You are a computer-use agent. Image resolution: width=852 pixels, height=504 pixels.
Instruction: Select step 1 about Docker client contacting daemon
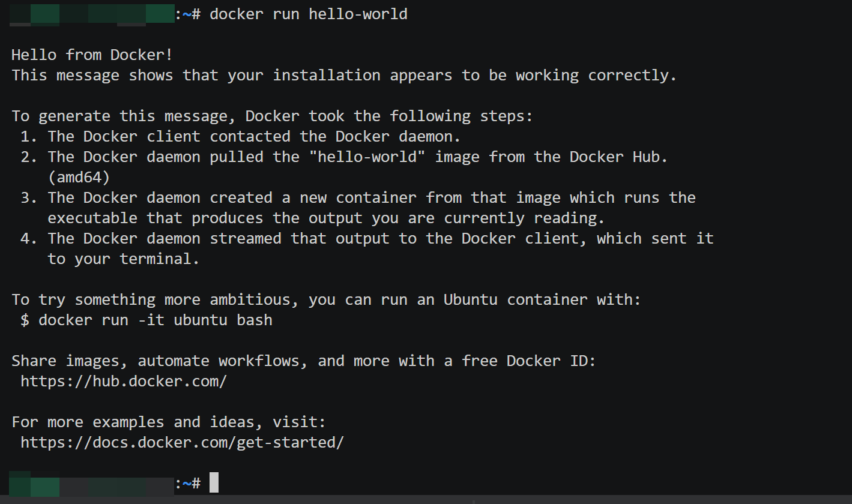tap(241, 136)
